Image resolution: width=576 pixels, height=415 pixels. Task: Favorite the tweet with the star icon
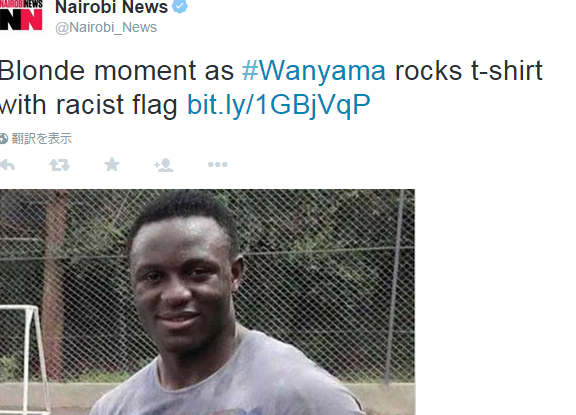click(x=112, y=165)
